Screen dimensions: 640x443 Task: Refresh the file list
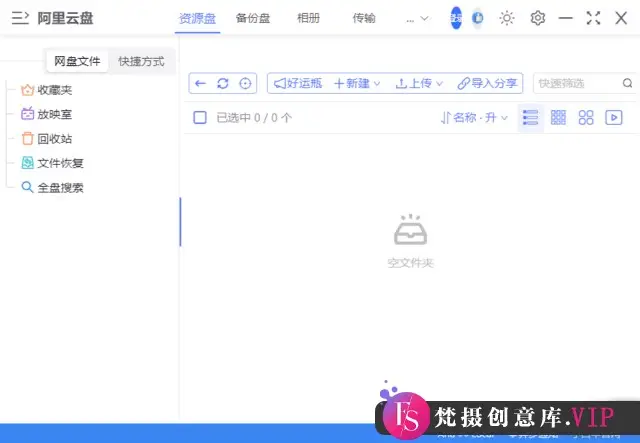pyautogui.click(x=223, y=84)
